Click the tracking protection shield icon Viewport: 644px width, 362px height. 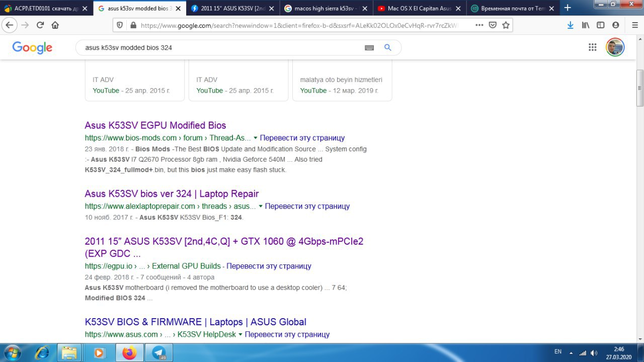120,25
